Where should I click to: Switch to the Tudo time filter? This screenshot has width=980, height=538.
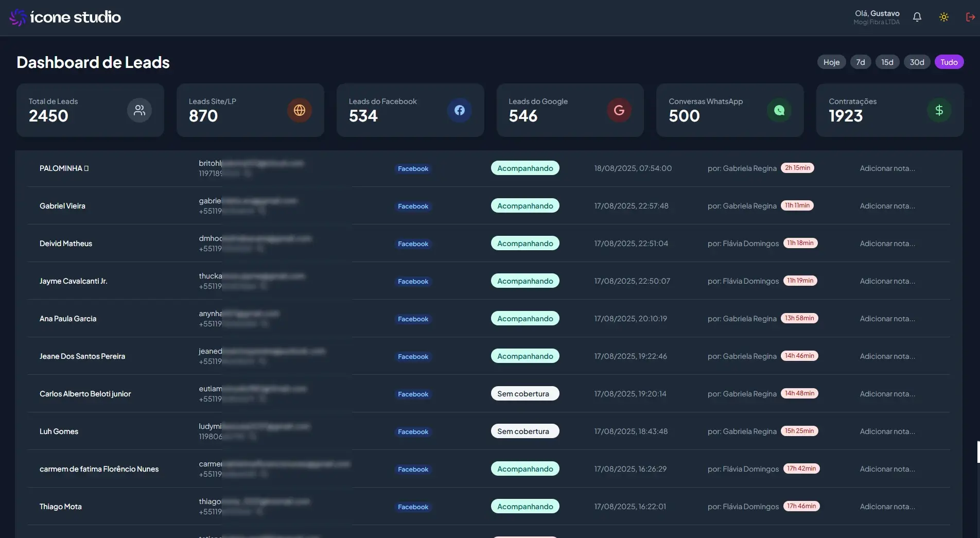coord(949,62)
